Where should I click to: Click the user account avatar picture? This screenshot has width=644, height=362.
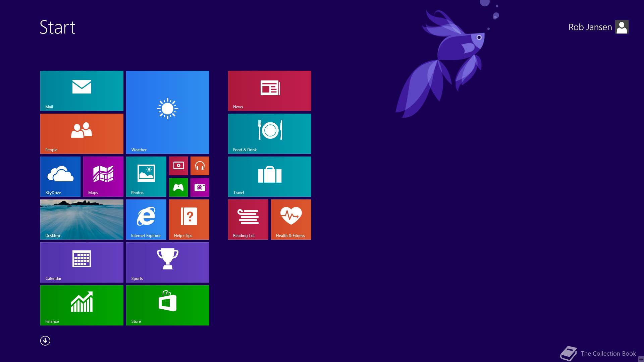point(622,27)
